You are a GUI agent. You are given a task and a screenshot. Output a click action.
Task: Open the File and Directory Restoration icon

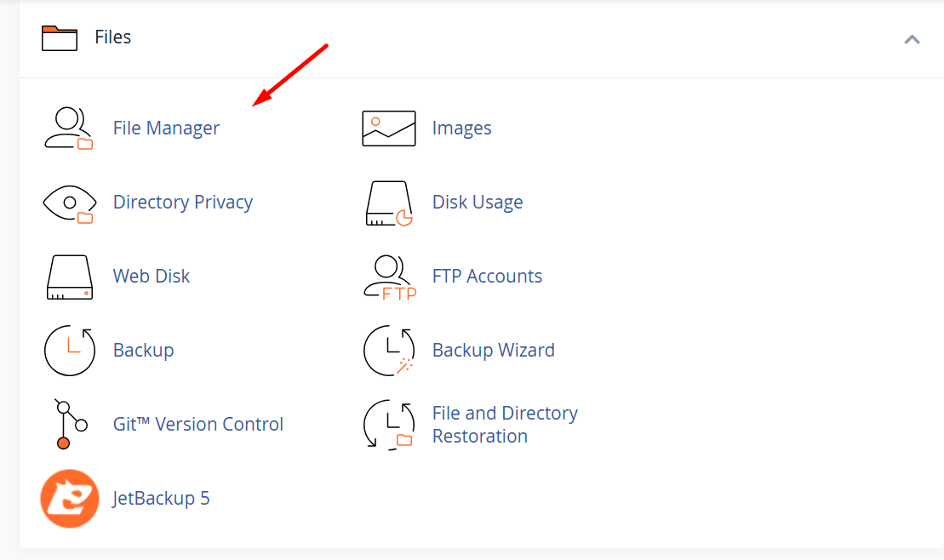[389, 424]
